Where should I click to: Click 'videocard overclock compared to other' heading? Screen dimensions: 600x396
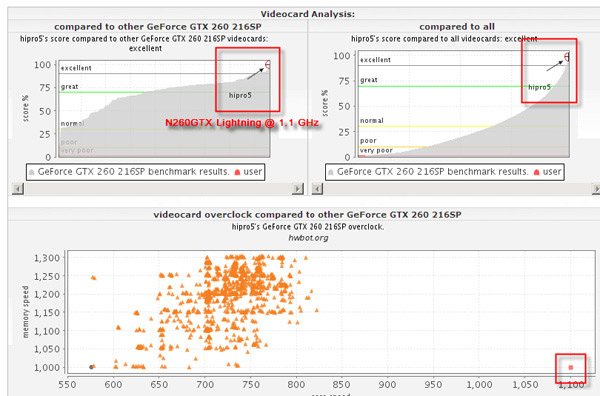(307, 215)
